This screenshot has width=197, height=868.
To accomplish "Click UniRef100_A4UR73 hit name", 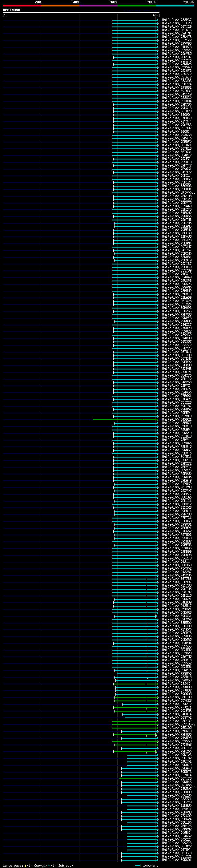I will (x=176, y=47).
